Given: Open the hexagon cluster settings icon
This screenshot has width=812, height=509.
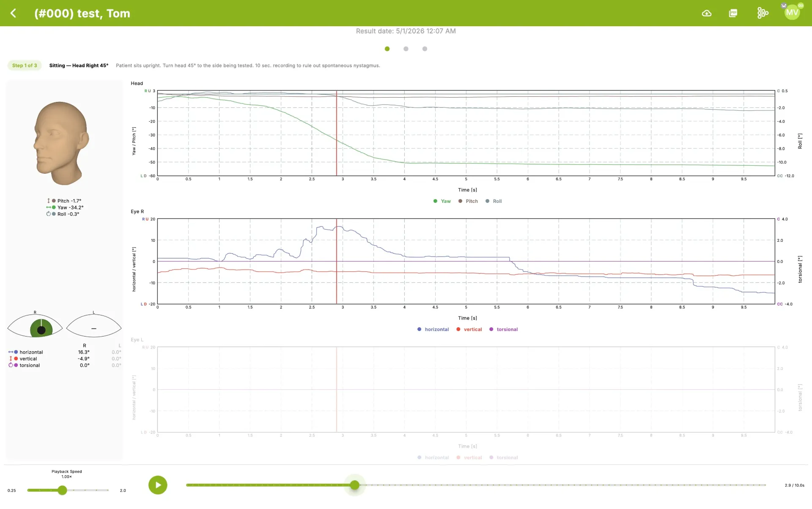Looking at the screenshot, I should 763,13.
